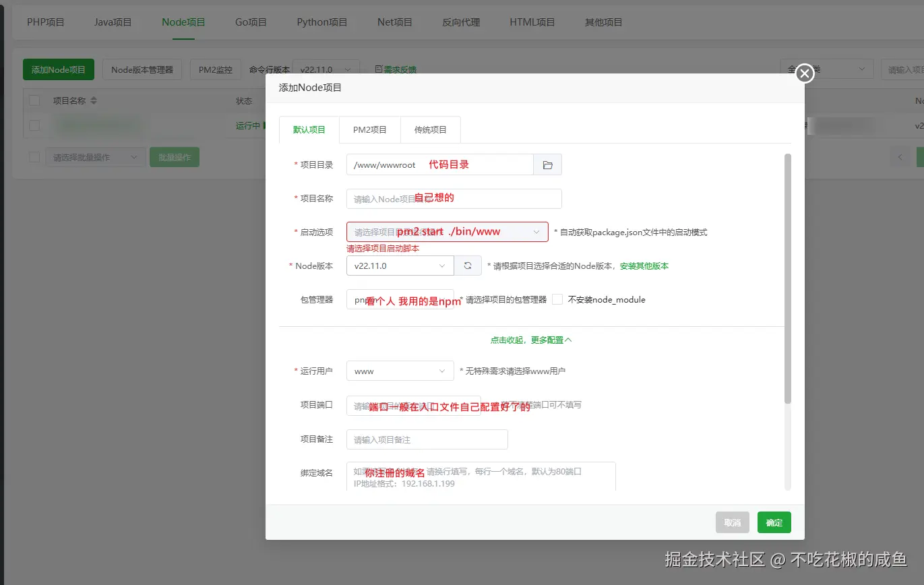Open the Node版本 v22.11.0 dropdown in dialog
This screenshot has height=585, width=924.
400,266
